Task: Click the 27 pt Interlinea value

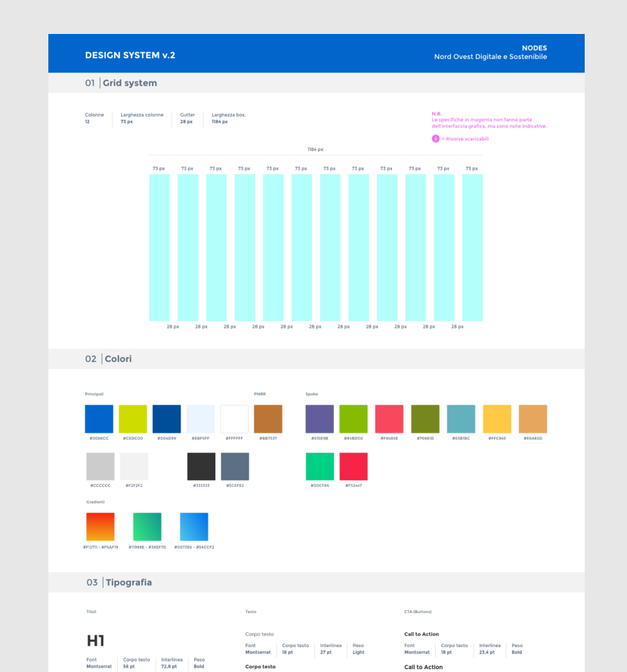Action: pyautogui.click(x=326, y=652)
